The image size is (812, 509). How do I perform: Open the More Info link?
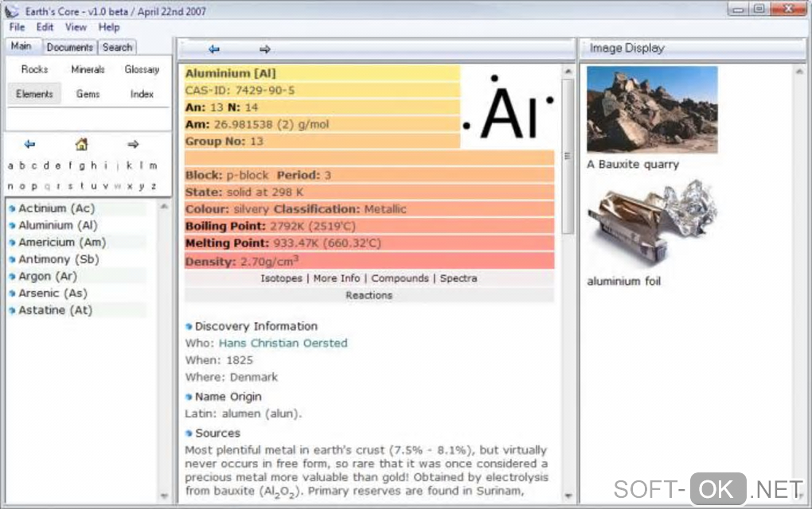tap(337, 278)
